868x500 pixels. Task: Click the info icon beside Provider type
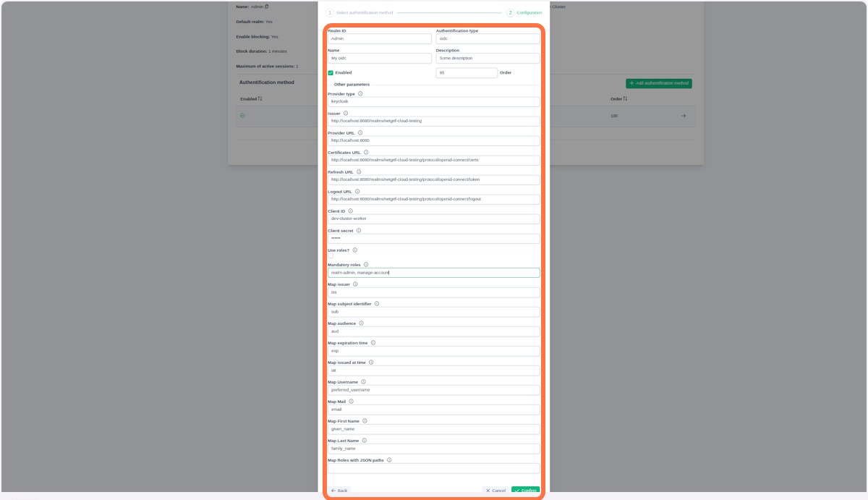click(x=360, y=93)
